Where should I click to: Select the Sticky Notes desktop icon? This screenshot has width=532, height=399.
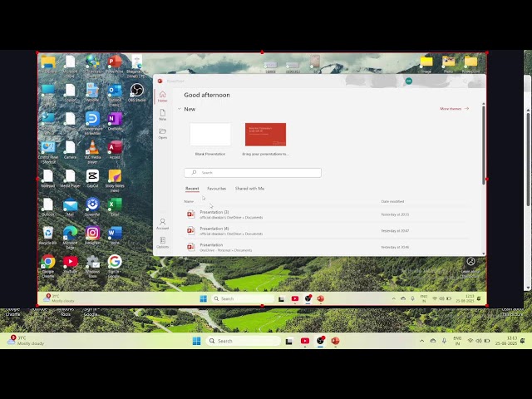115,180
